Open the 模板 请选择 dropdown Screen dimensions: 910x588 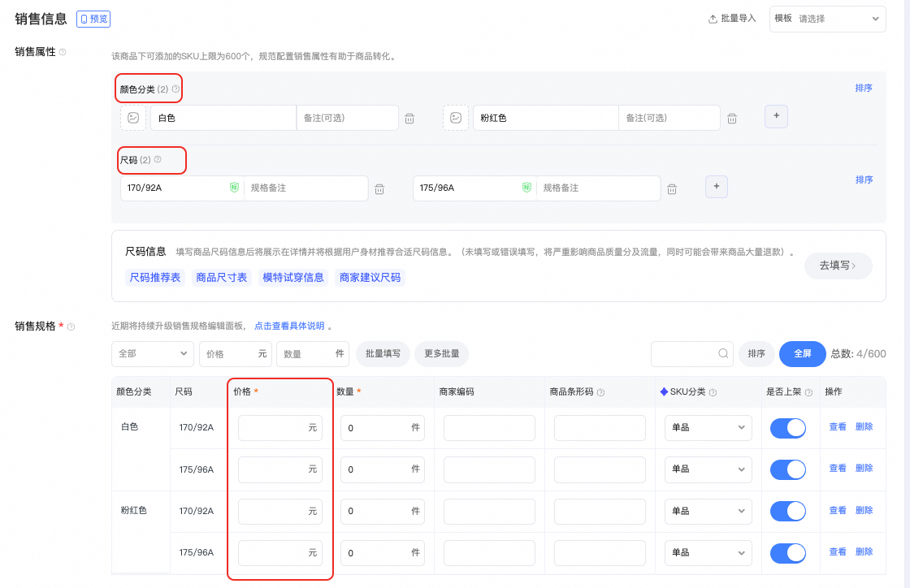[x=828, y=19]
